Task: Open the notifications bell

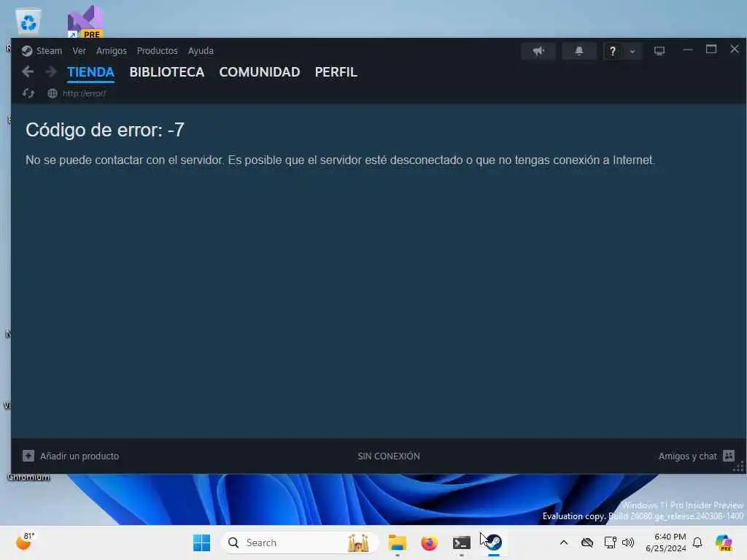Action: tap(578, 51)
